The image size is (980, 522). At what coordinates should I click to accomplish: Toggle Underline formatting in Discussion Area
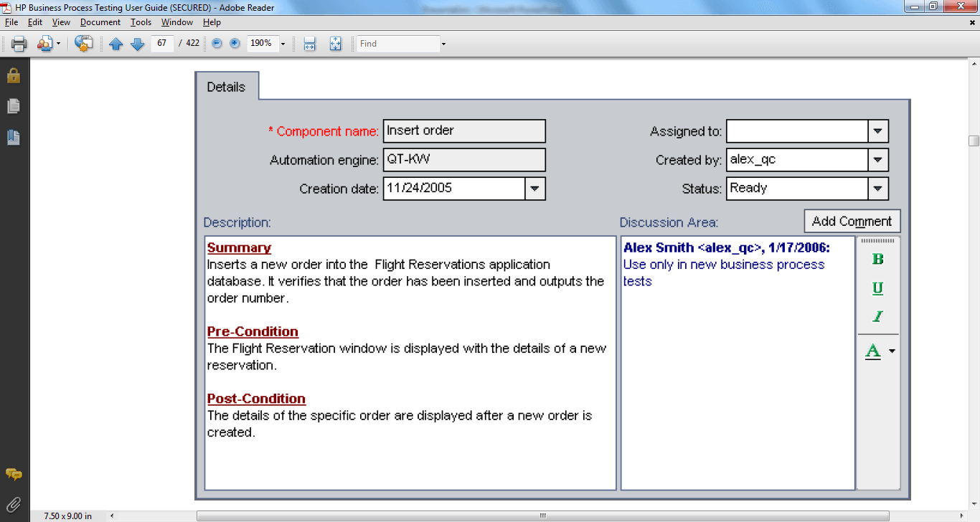pyautogui.click(x=877, y=288)
